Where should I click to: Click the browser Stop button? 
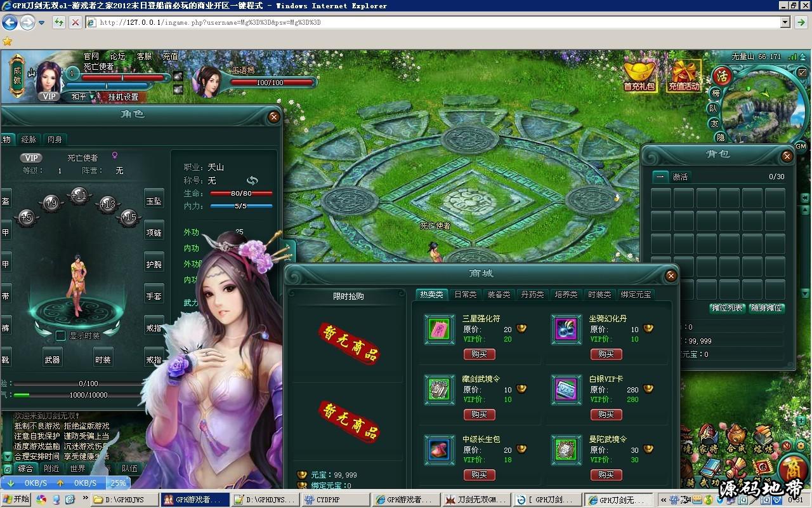(x=75, y=22)
